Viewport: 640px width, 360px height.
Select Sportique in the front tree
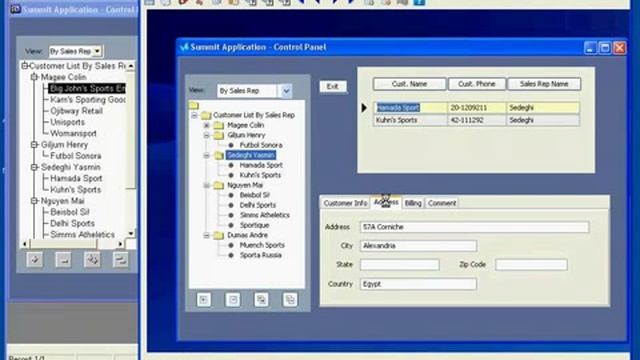254,225
